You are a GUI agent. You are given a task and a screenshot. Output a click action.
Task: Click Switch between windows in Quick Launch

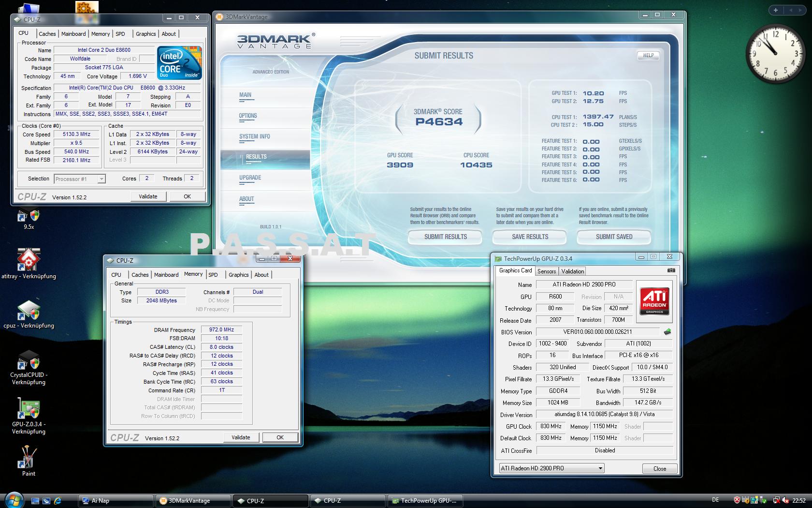coord(46,501)
